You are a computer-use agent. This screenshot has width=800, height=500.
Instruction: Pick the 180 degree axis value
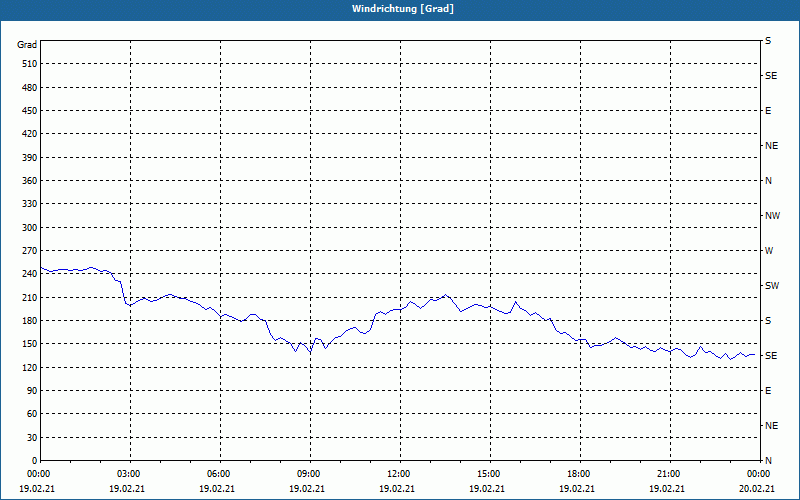pos(30,320)
